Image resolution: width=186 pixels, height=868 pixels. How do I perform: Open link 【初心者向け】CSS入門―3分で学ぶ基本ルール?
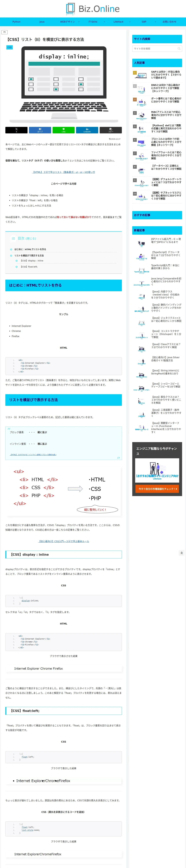[x=63, y=541]
